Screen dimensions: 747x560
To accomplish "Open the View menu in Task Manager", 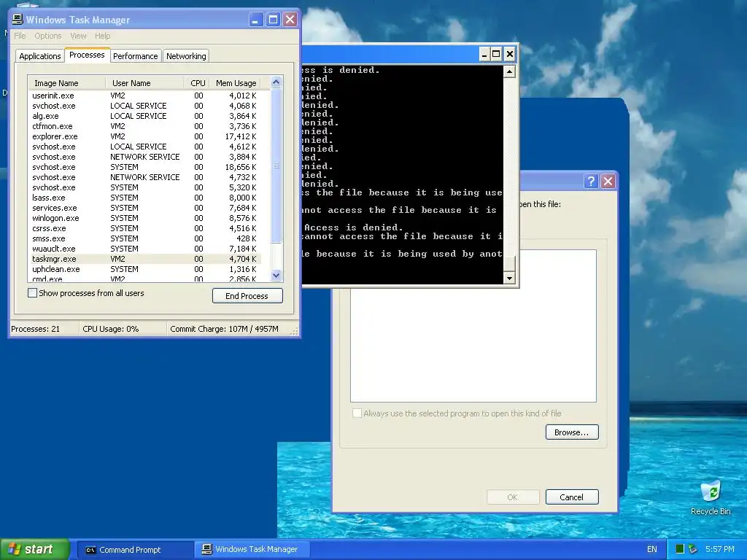I will [78, 36].
